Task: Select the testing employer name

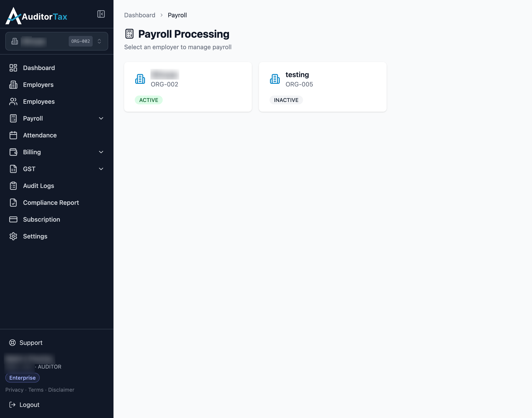Action: 297,75
